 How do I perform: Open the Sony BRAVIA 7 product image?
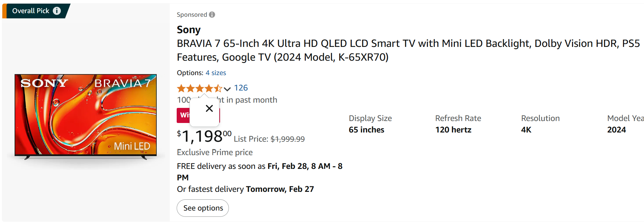pyautogui.click(x=86, y=117)
